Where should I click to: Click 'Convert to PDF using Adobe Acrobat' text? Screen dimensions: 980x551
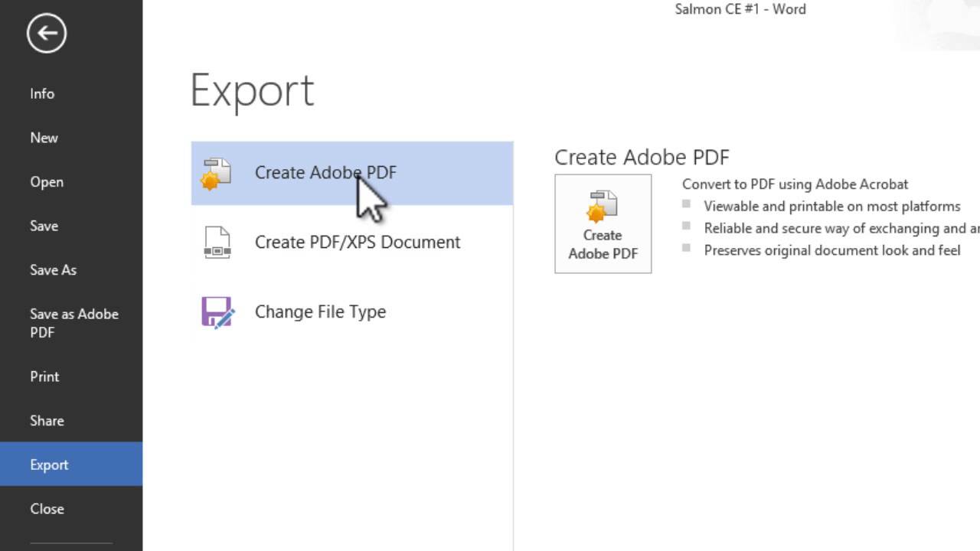[x=795, y=184]
